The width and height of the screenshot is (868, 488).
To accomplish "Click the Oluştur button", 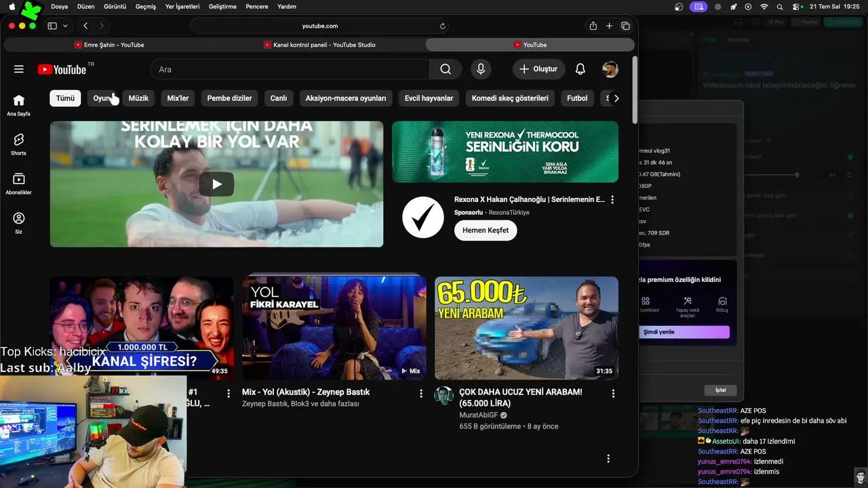I will tap(538, 69).
